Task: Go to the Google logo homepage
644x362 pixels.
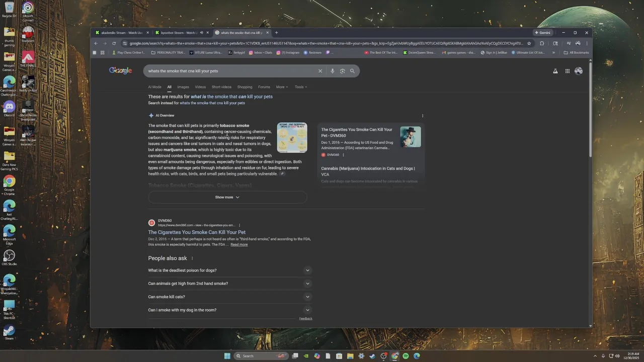Action: pos(120,70)
